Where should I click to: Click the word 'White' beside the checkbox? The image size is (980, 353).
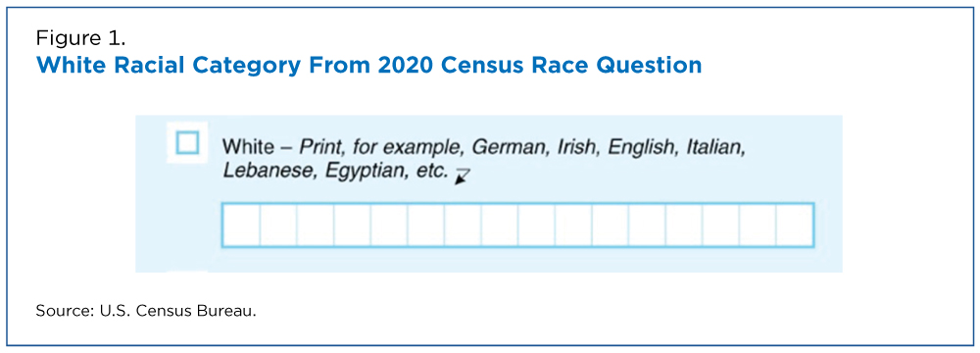[x=248, y=148]
